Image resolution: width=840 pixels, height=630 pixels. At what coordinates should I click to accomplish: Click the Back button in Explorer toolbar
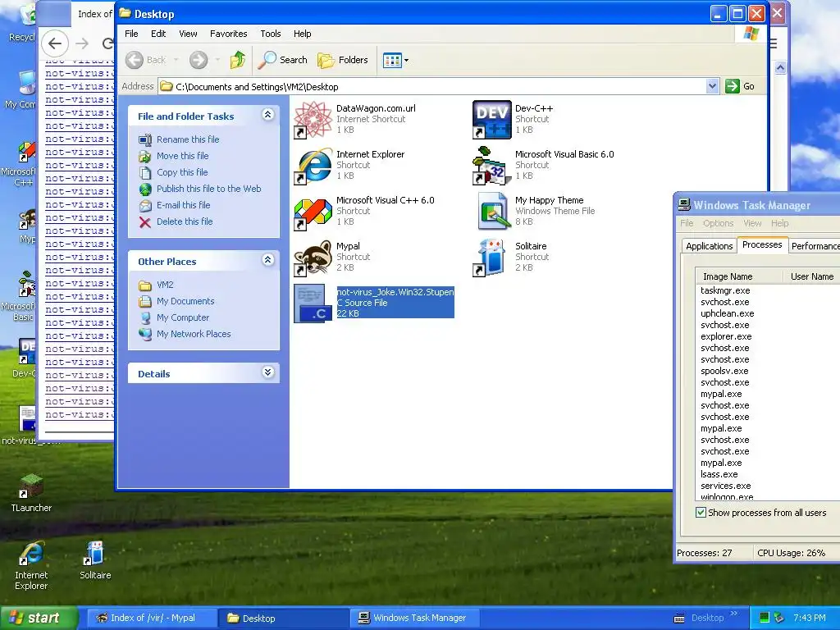tap(146, 60)
